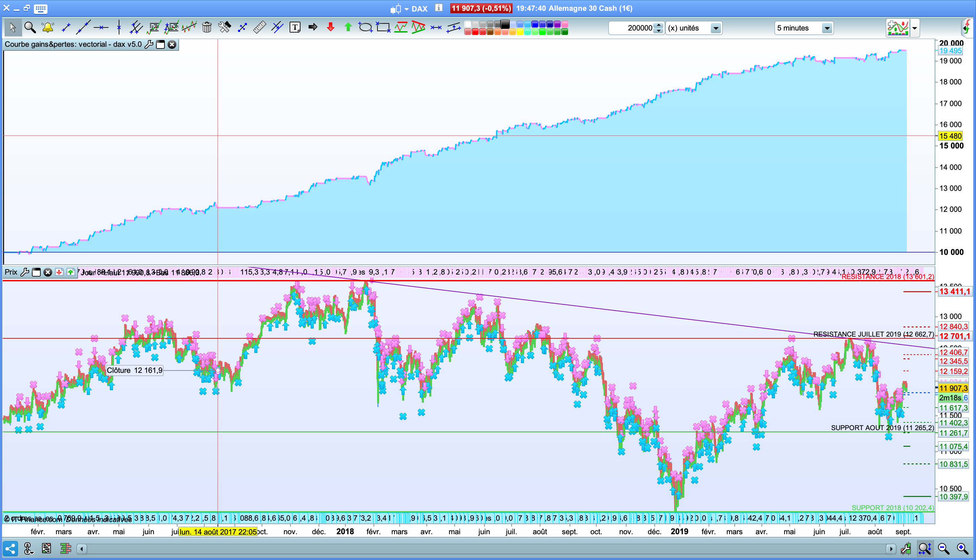Toggle maximize of Prix panel window
This screenshot has width=976, height=560.
36,272
